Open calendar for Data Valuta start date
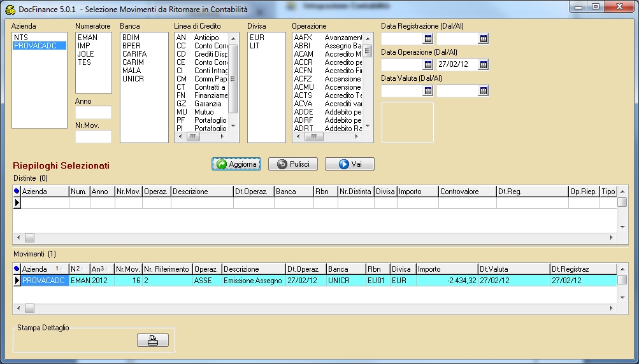Image resolution: width=639 pixels, height=364 pixels. click(427, 91)
